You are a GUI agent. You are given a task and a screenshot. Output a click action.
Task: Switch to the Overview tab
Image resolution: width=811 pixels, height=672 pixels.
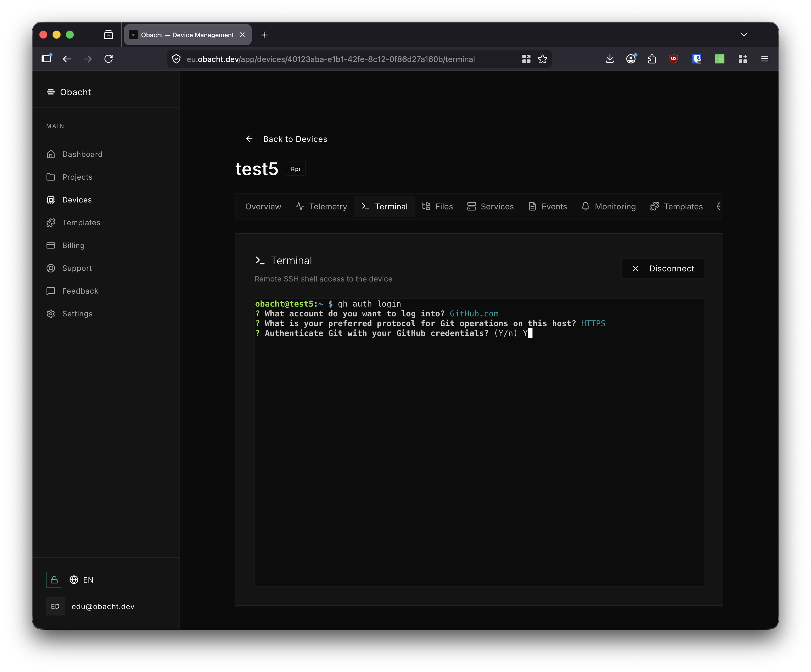click(264, 207)
